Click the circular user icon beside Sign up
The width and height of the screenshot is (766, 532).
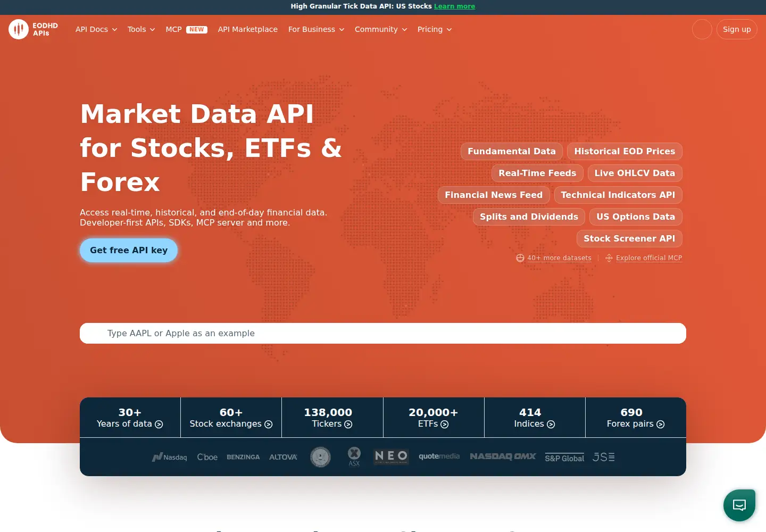click(702, 29)
